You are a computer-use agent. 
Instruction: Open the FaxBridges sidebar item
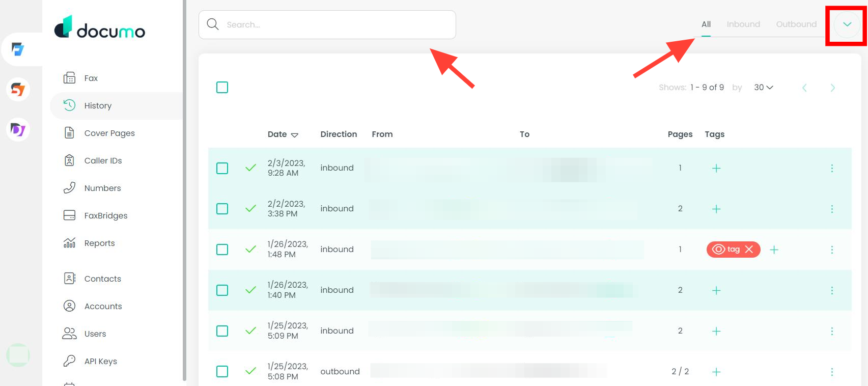pyautogui.click(x=105, y=215)
